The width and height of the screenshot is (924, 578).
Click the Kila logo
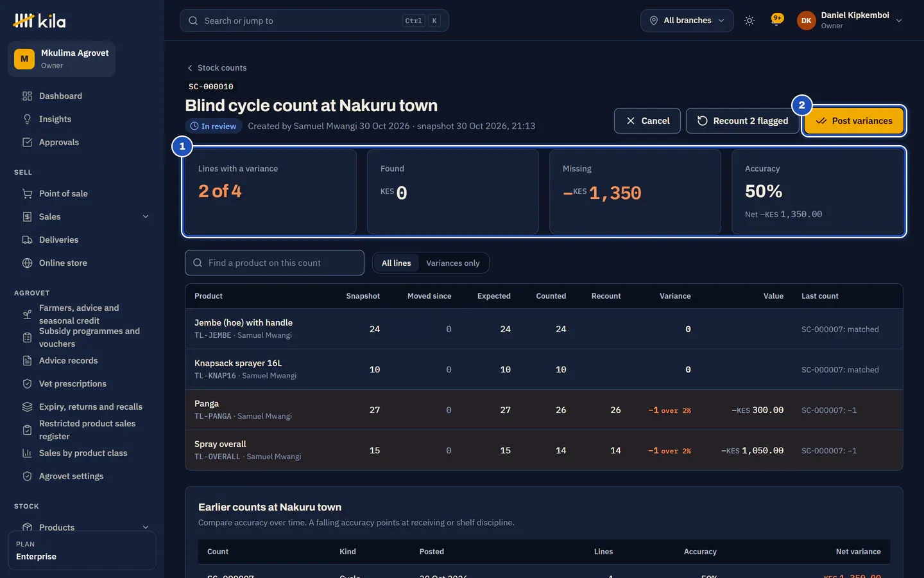click(x=39, y=21)
